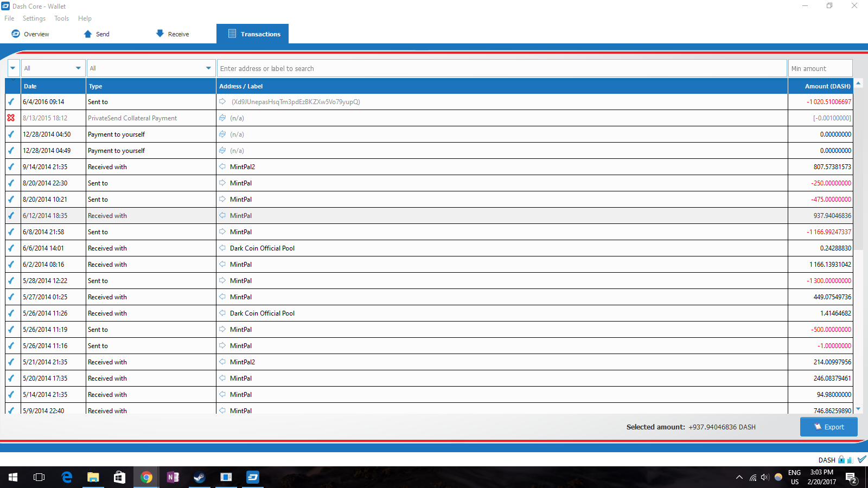Open the Receive tab
The image size is (868, 488).
click(x=173, y=34)
